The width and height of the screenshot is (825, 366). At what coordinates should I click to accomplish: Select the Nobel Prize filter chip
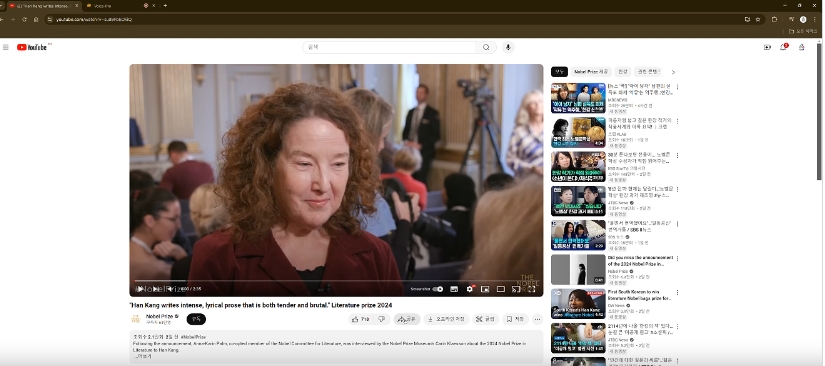[x=591, y=72]
